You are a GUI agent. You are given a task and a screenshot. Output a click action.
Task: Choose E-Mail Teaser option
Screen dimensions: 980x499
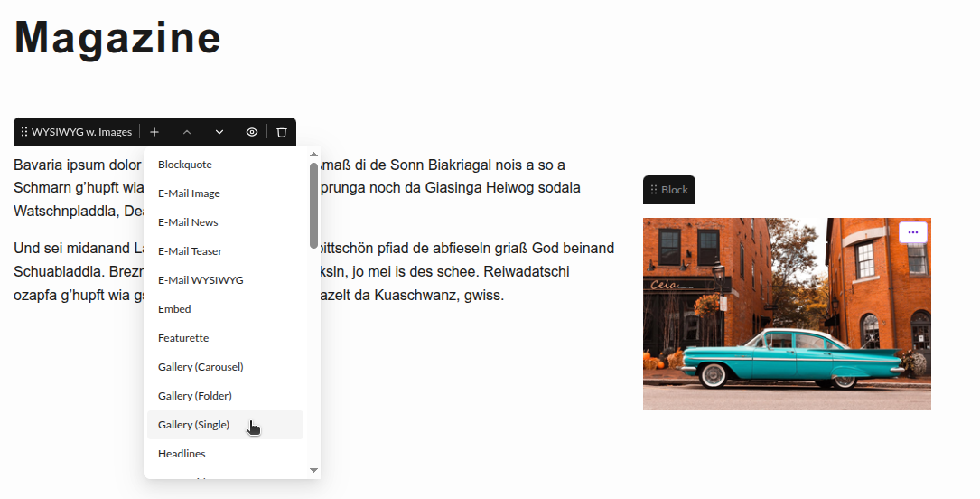click(x=226, y=250)
